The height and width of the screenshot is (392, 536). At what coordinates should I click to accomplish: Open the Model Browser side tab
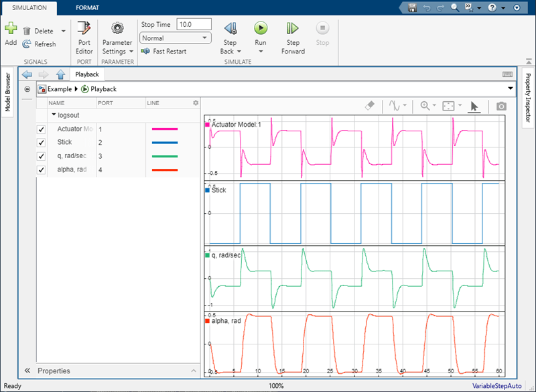point(8,92)
